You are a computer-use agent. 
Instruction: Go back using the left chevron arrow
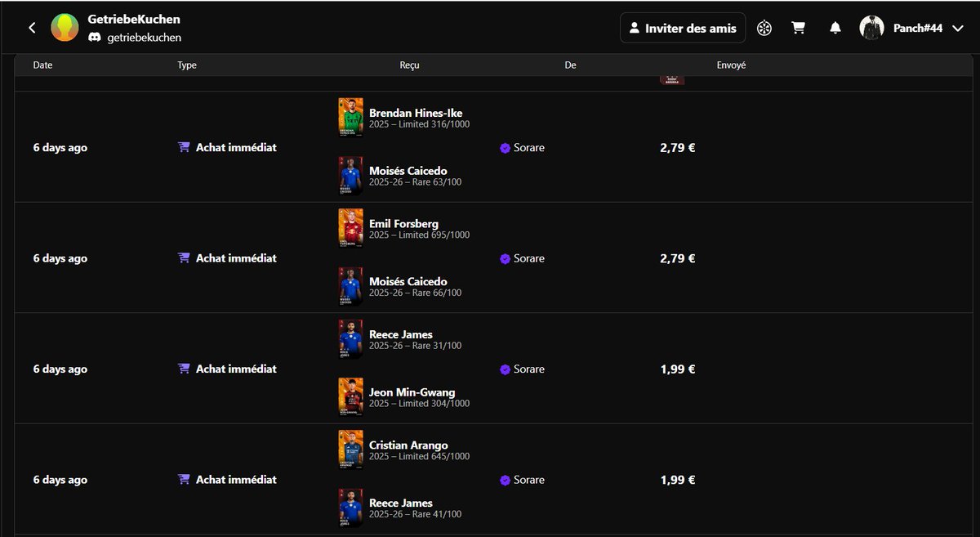point(32,28)
